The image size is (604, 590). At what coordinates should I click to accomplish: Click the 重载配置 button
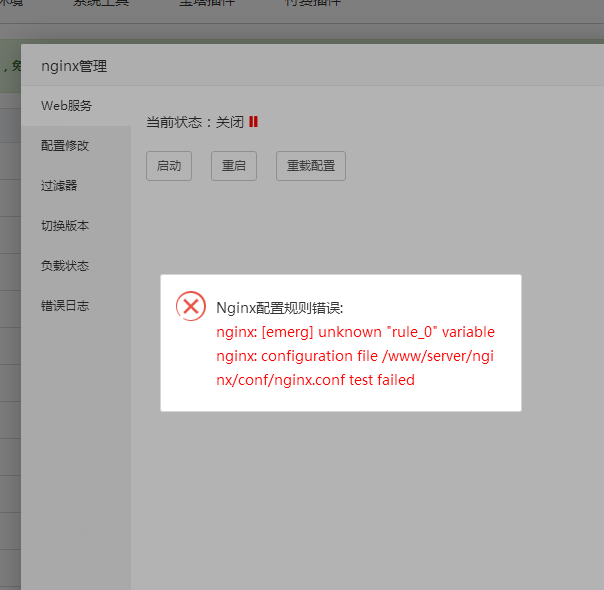coord(311,166)
